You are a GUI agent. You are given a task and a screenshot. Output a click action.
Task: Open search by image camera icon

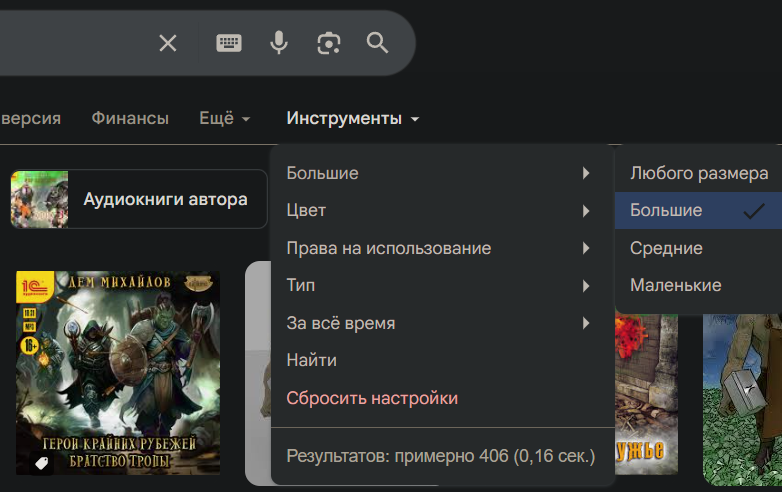pyautogui.click(x=328, y=43)
